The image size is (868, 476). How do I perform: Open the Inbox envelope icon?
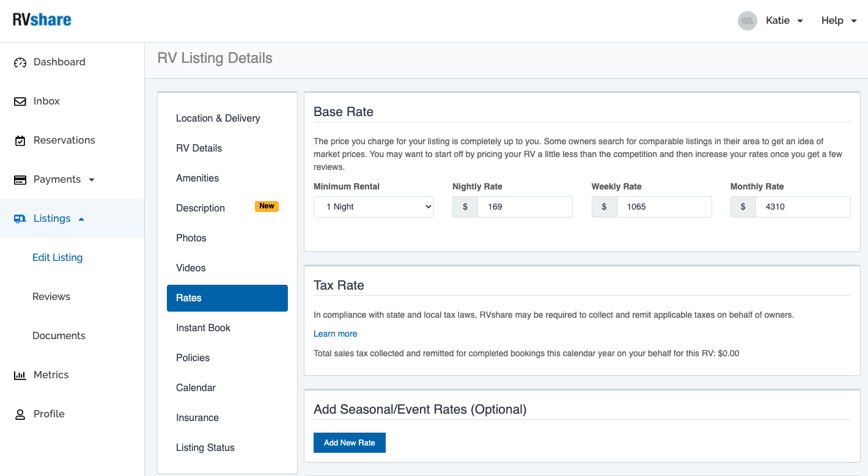point(20,101)
